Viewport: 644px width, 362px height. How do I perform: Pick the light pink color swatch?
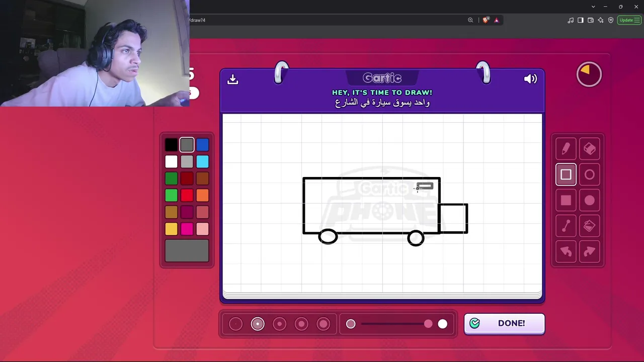pos(202,229)
